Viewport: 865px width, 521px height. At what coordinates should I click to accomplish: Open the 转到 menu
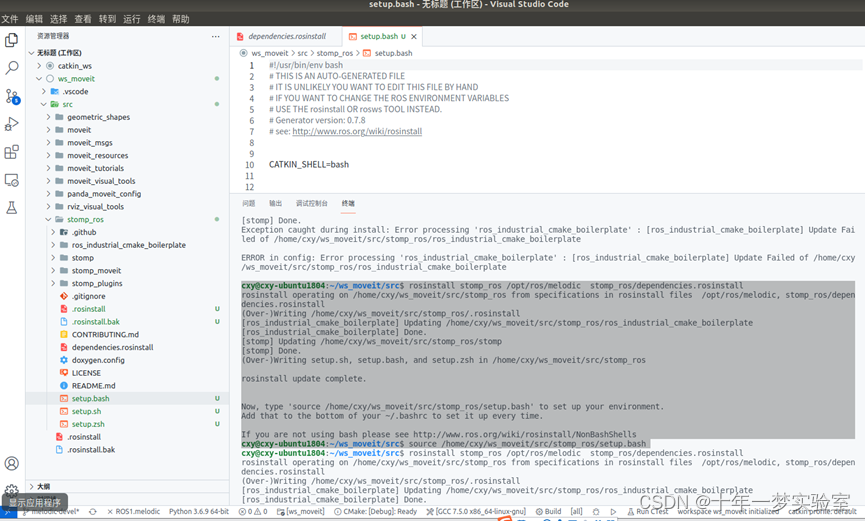pyautogui.click(x=108, y=19)
